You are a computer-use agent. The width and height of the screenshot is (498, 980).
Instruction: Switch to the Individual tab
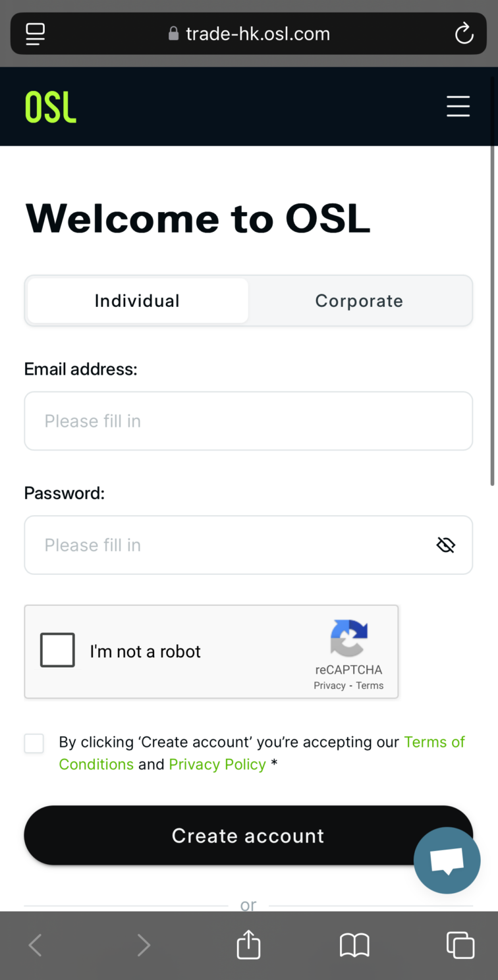click(137, 301)
